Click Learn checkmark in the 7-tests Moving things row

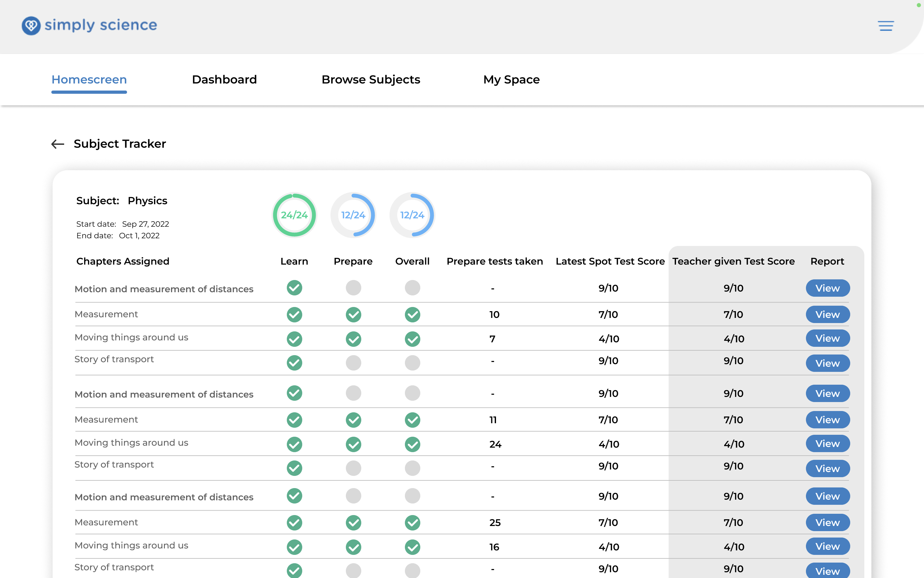pyautogui.click(x=295, y=339)
